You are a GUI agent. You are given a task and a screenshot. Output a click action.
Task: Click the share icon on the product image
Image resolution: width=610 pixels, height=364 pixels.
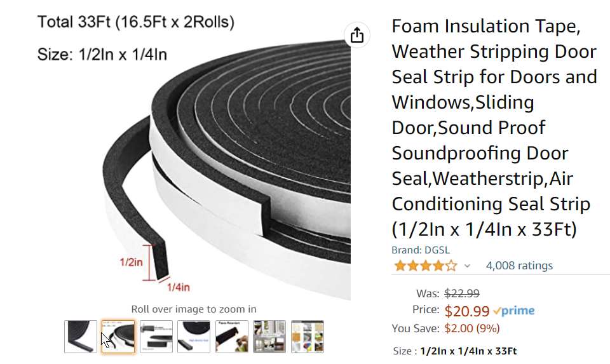click(x=357, y=34)
